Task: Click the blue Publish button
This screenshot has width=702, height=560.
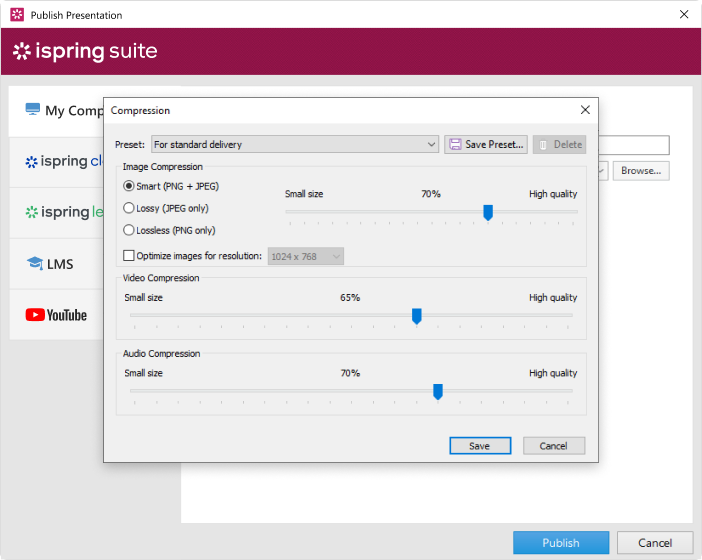Action: point(561,543)
